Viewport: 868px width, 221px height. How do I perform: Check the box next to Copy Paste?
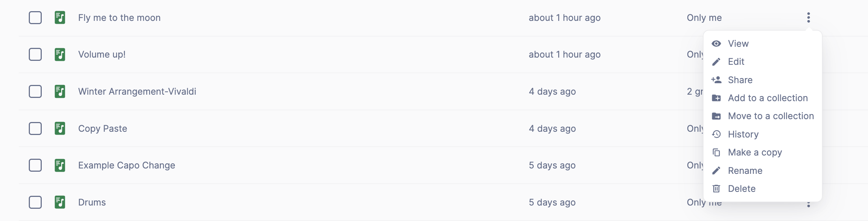(35, 128)
